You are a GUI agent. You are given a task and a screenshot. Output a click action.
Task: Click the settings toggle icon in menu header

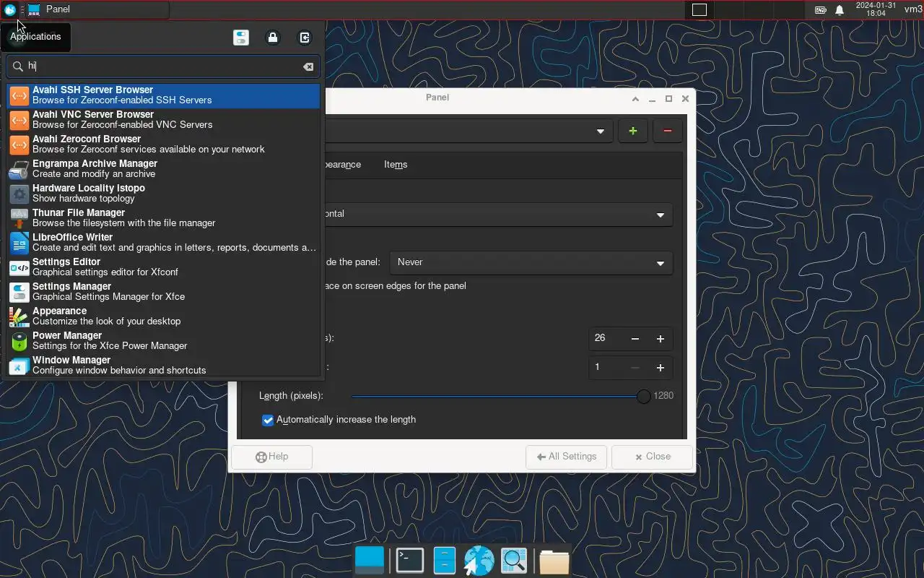point(241,38)
